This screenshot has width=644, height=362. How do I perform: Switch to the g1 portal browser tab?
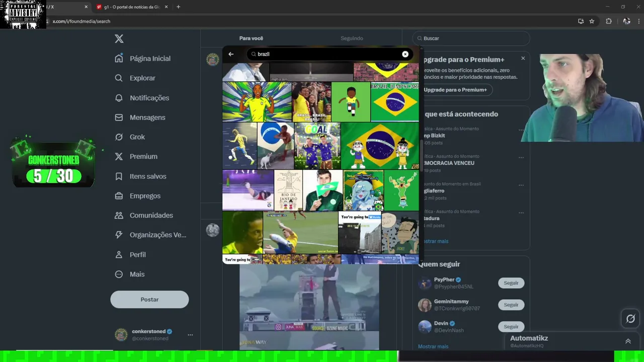pos(132,7)
